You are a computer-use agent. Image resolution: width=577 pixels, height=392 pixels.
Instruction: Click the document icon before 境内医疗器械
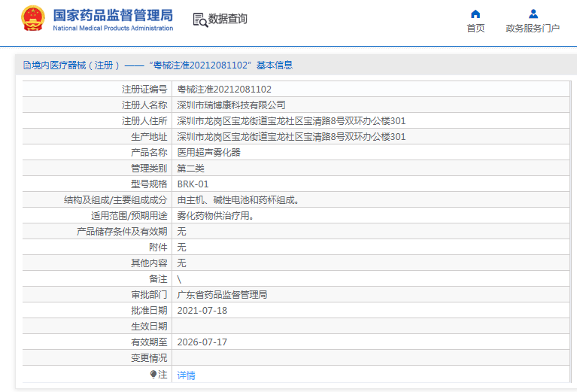27,65
